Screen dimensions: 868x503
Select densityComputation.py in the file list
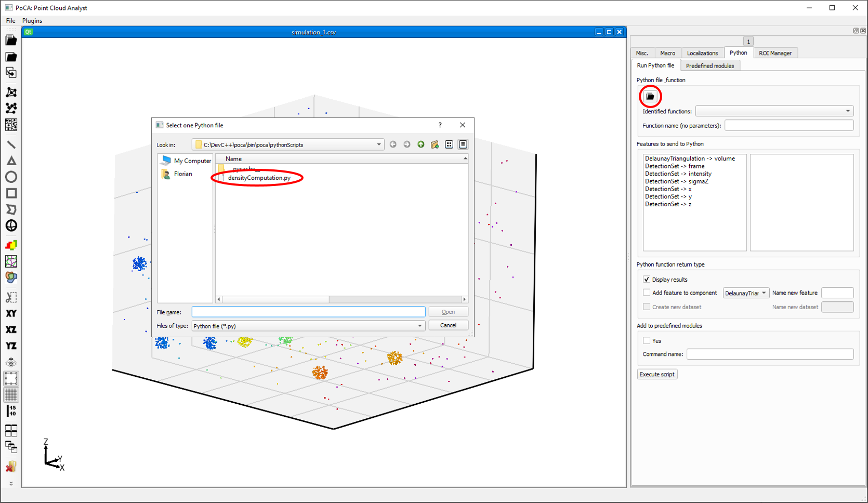pos(259,178)
